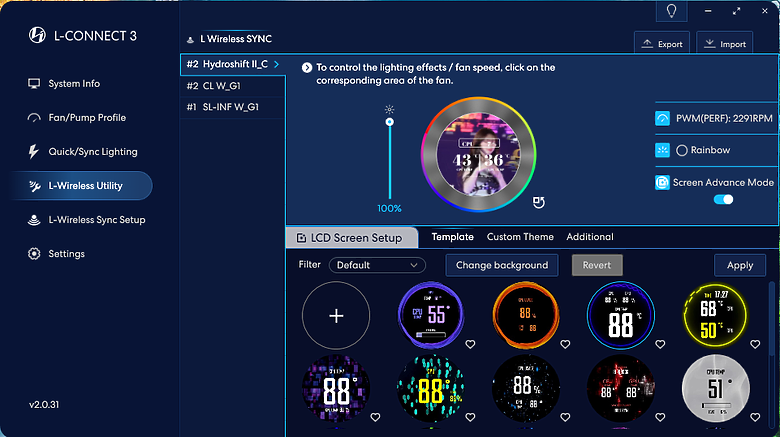Image resolution: width=780 pixels, height=437 pixels.
Task: Click the Export button
Action: [x=662, y=44]
